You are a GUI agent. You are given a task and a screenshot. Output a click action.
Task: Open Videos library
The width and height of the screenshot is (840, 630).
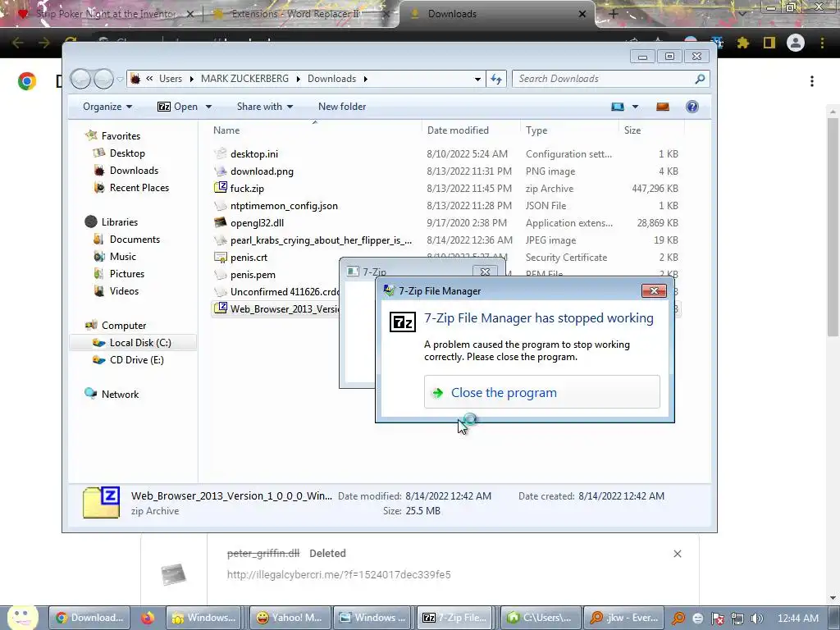point(124,291)
